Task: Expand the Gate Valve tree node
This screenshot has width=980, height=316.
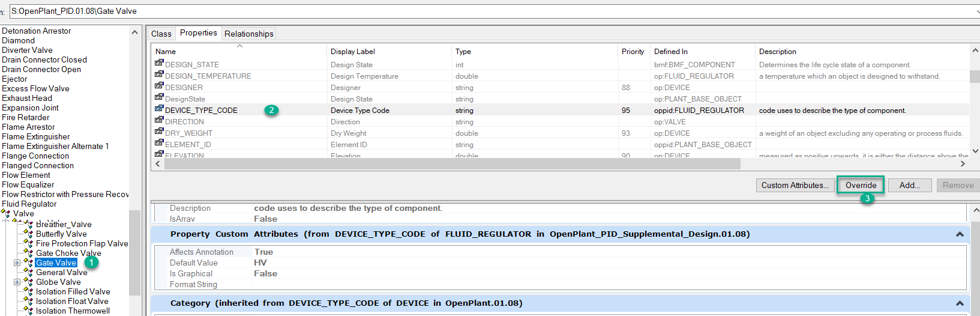Action: click(x=17, y=263)
